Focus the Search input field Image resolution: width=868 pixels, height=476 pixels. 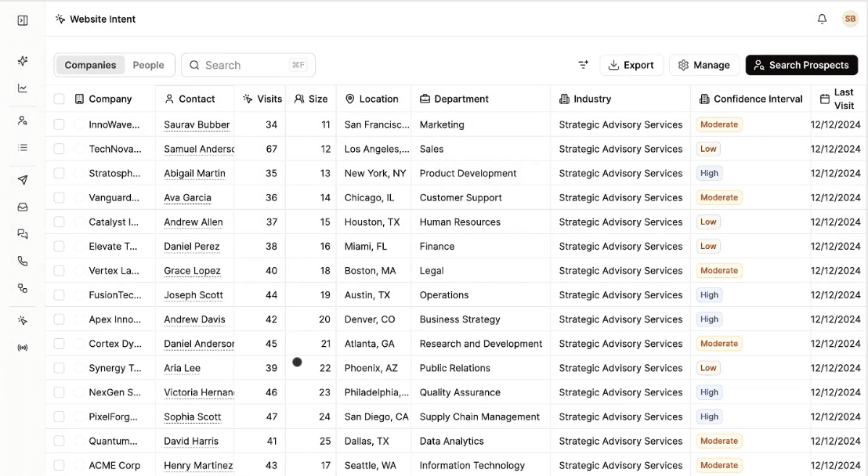click(248, 65)
